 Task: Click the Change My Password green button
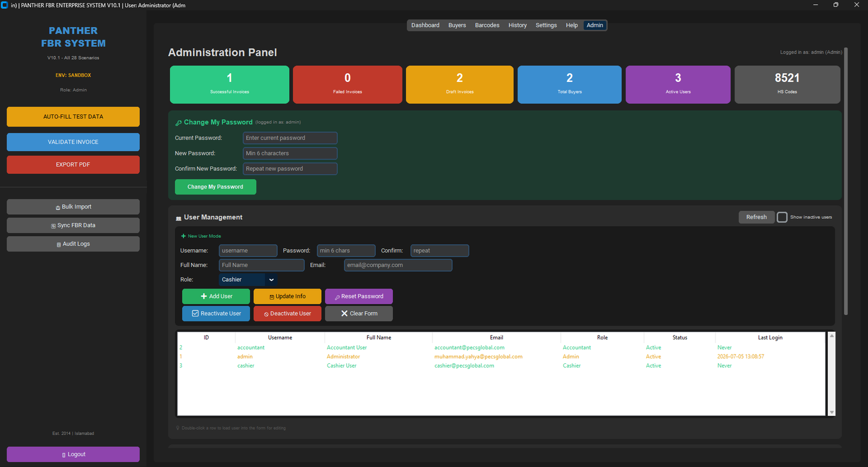point(215,187)
